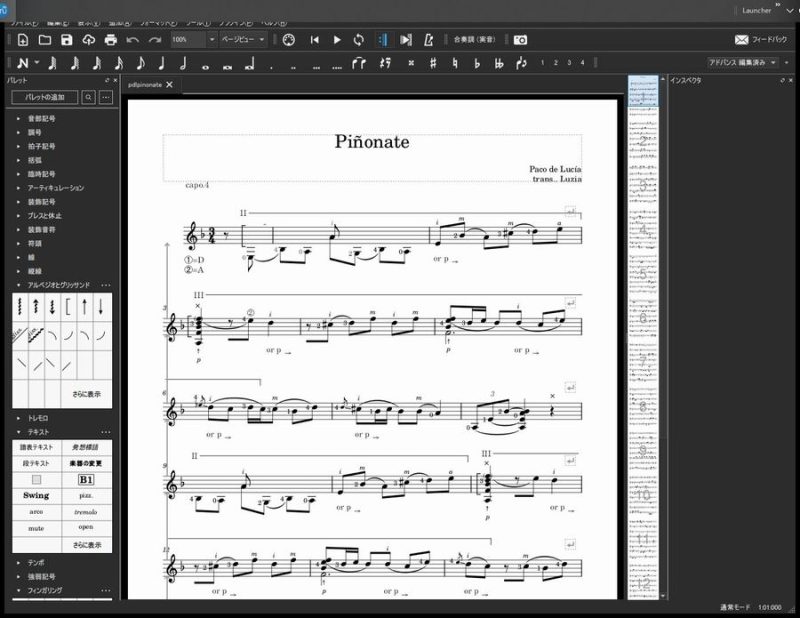Click the Swing text palette item
This screenshot has height=618, width=800.
point(36,495)
